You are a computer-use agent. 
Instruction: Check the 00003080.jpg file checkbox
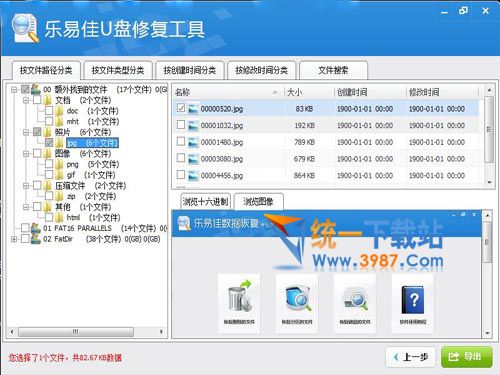[x=181, y=158]
